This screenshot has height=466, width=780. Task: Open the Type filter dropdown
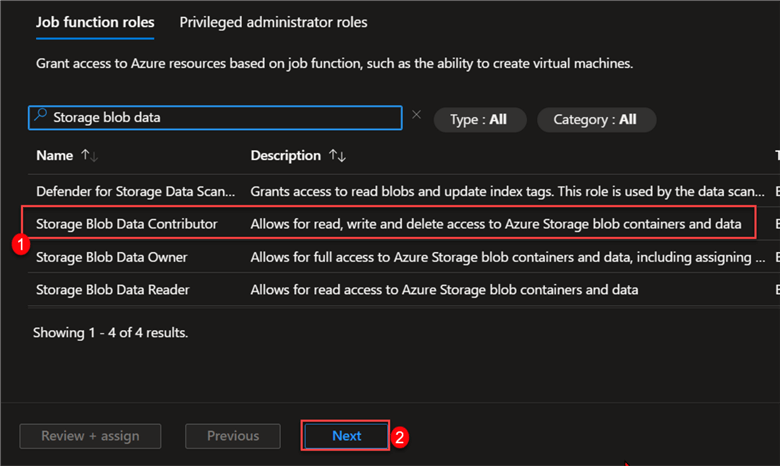click(478, 119)
